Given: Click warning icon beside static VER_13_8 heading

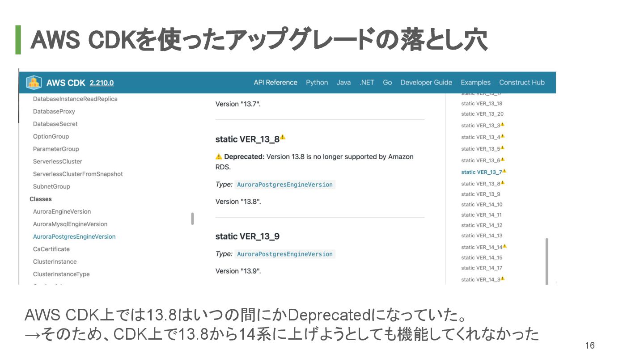Looking at the screenshot, I should click(x=283, y=138).
